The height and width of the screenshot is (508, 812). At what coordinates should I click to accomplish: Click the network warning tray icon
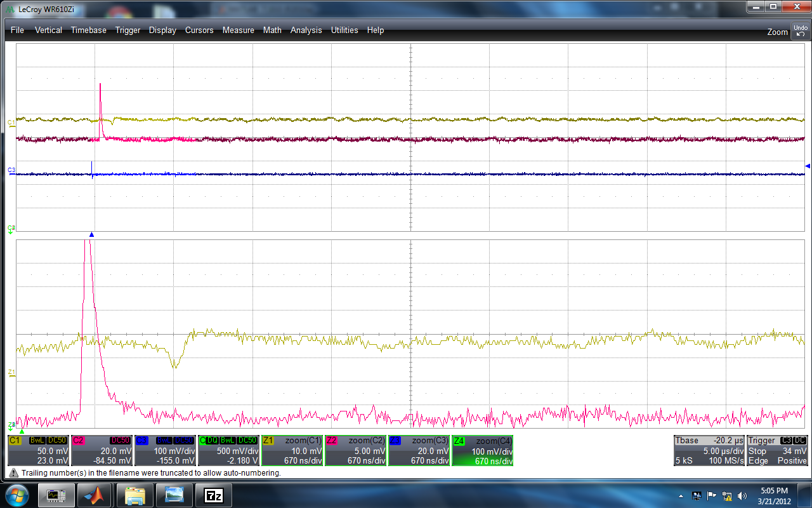(x=726, y=495)
